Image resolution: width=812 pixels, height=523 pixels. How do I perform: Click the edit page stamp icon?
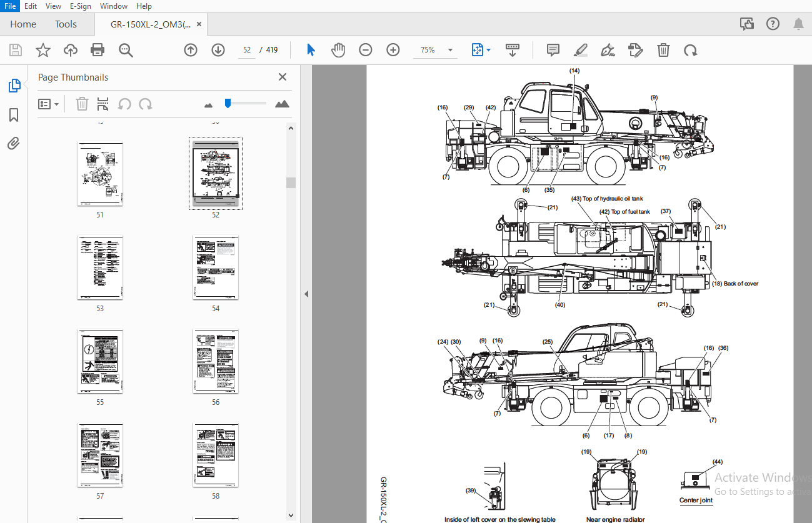(x=636, y=51)
